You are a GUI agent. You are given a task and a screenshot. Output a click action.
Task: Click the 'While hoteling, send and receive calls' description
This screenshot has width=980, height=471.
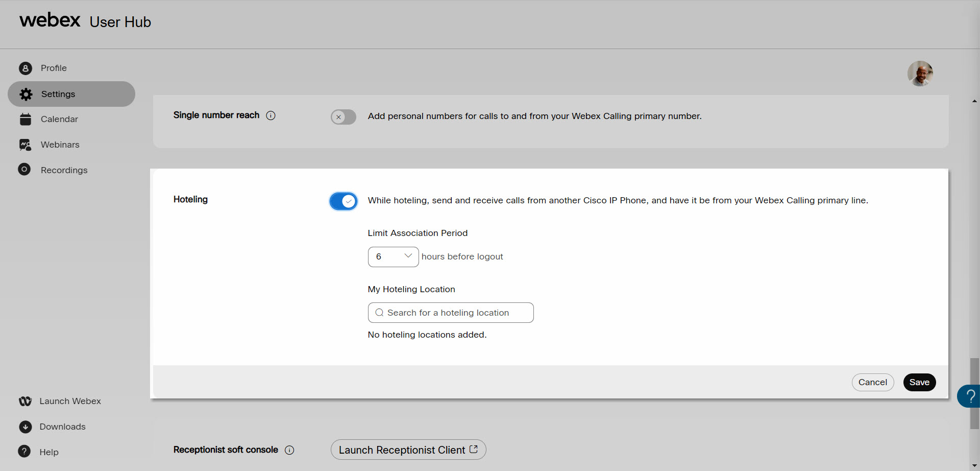(618, 200)
